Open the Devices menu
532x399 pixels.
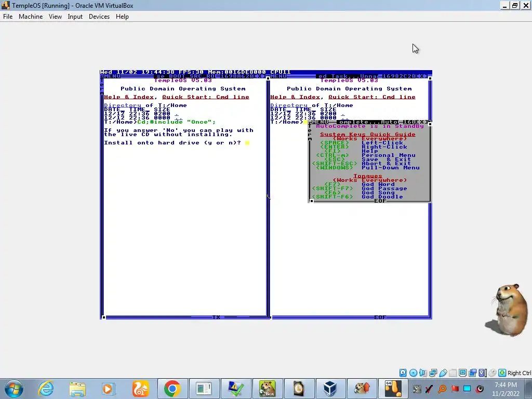pyautogui.click(x=99, y=17)
